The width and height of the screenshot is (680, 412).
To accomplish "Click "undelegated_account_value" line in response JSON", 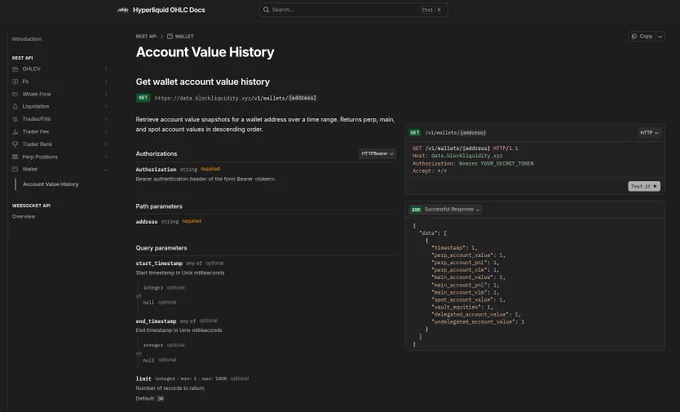I will (x=478, y=322).
